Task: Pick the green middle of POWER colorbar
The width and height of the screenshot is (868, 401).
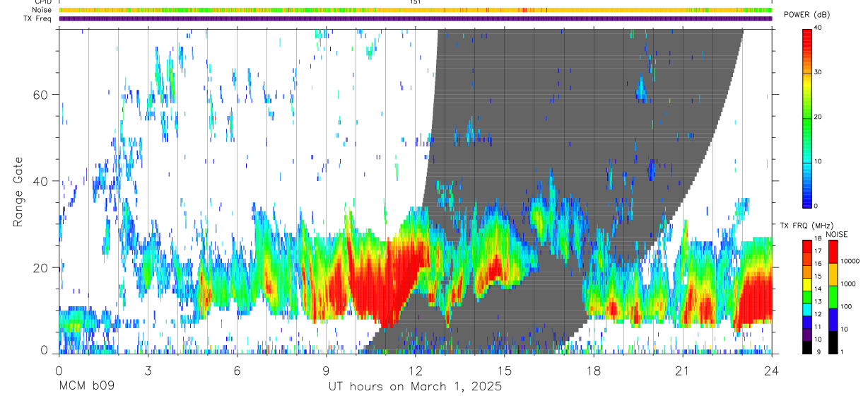Action: pos(807,117)
